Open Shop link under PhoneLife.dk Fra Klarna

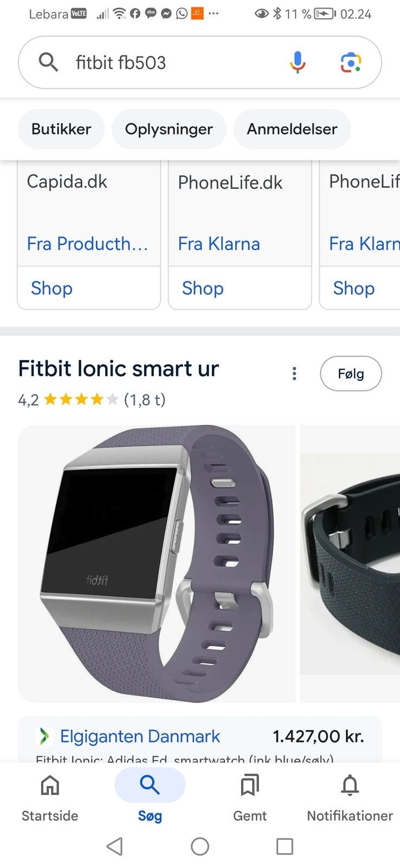pyautogui.click(x=203, y=288)
